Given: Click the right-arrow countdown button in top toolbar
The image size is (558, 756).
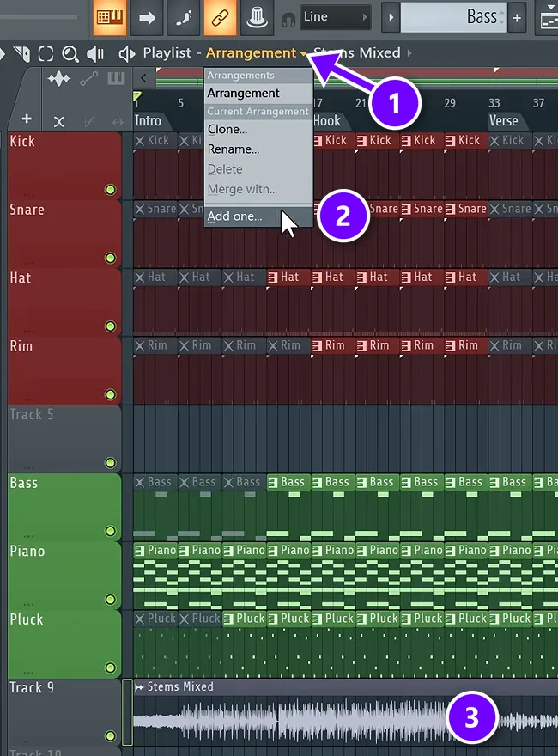Looking at the screenshot, I should 147,18.
